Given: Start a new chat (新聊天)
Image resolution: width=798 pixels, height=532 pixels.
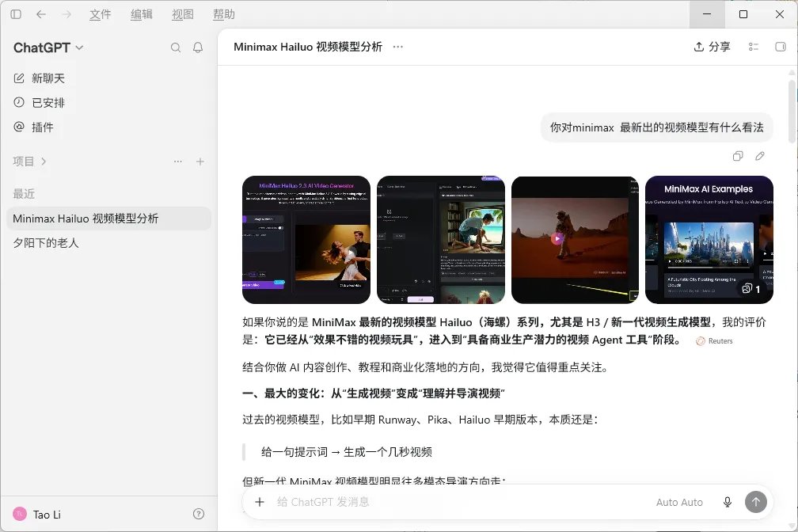Looking at the screenshot, I should click(x=40, y=78).
